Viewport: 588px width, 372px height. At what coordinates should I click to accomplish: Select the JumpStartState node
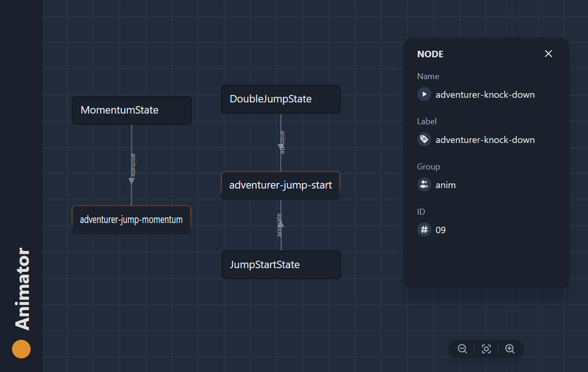281,264
